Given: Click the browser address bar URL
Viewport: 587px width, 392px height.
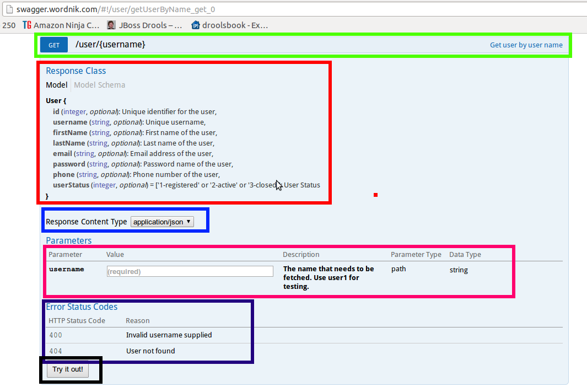Looking at the screenshot, I should click(x=110, y=9).
